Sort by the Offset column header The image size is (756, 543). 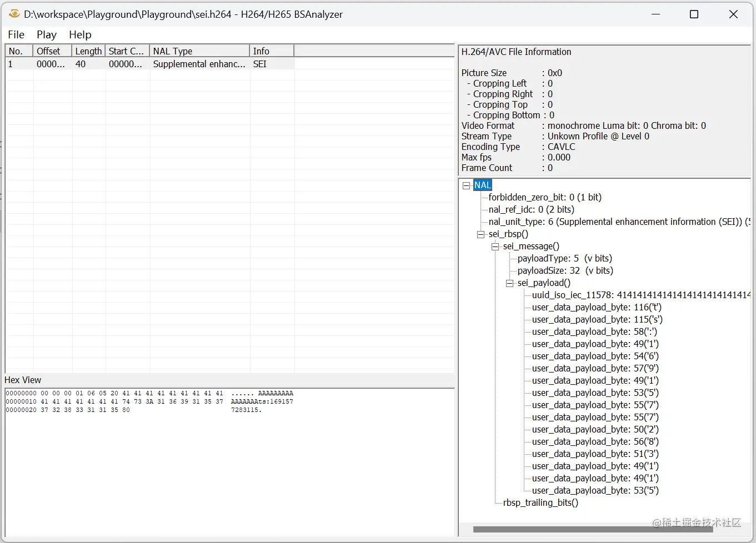click(x=53, y=51)
